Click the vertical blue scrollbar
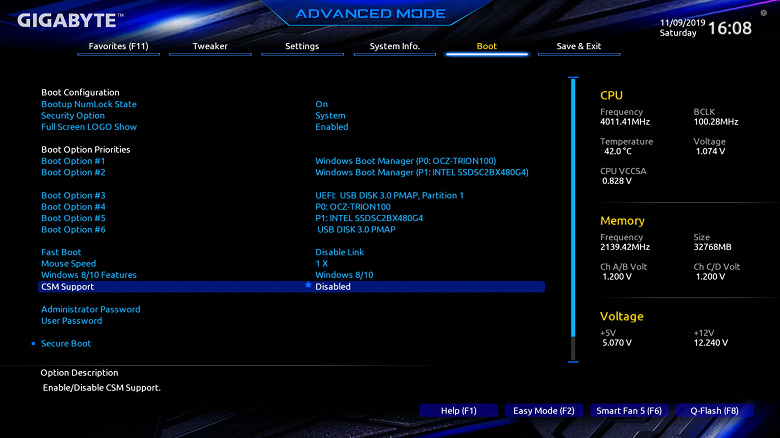The width and height of the screenshot is (780, 438). [573, 208]
